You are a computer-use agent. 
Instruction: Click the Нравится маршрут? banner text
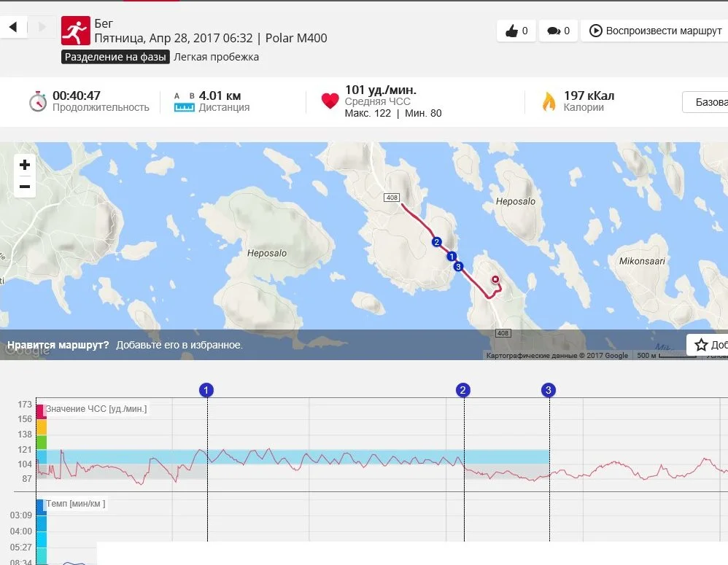pos(58,345)
